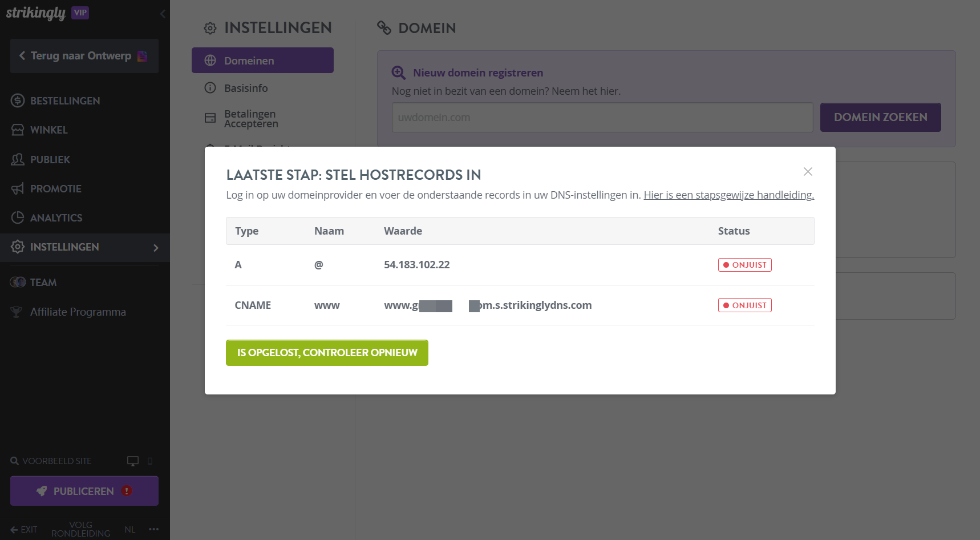980x540 pixels.
Task: Go back with Terug naar Ontwerp
Action: (84, 56)
